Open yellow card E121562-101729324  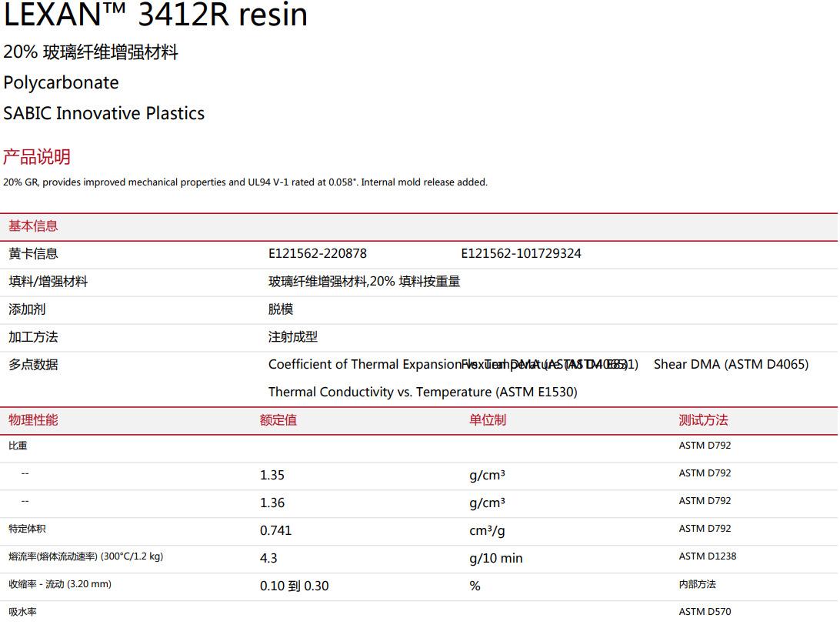pos(521,254)
